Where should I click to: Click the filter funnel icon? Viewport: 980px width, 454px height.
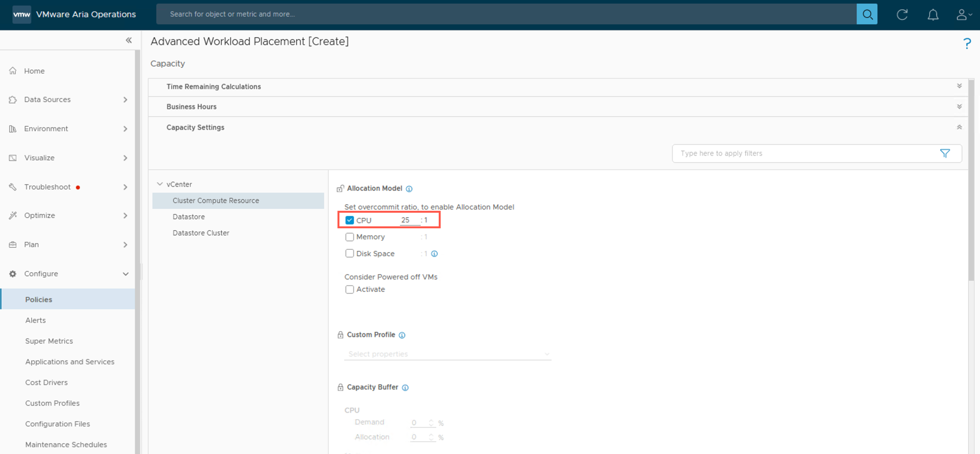[x=945, y=153]
